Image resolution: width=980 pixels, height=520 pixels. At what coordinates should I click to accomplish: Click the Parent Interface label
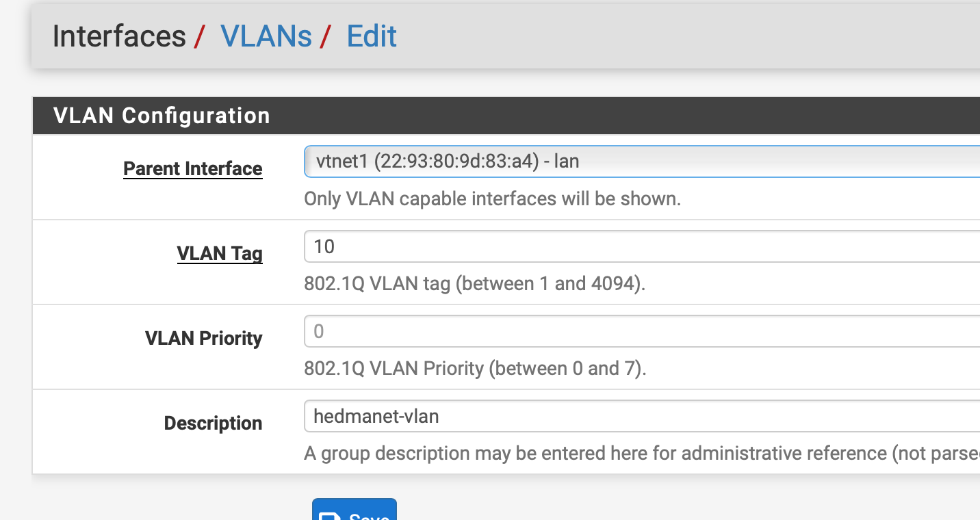coord(192,169)
